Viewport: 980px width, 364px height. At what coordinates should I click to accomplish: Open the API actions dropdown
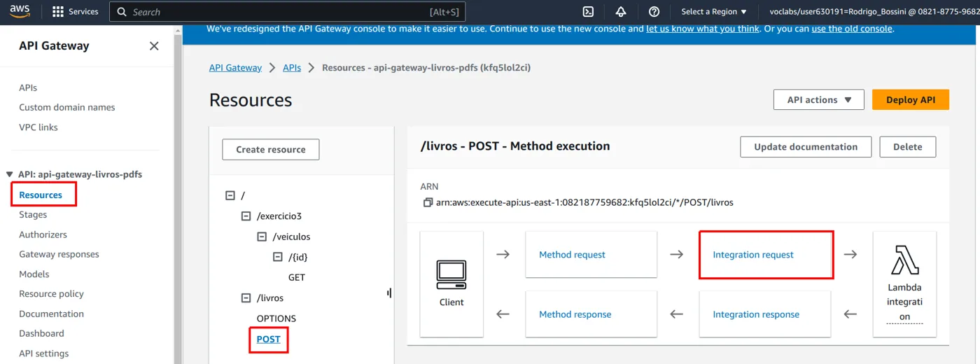[x=819, y=100]
